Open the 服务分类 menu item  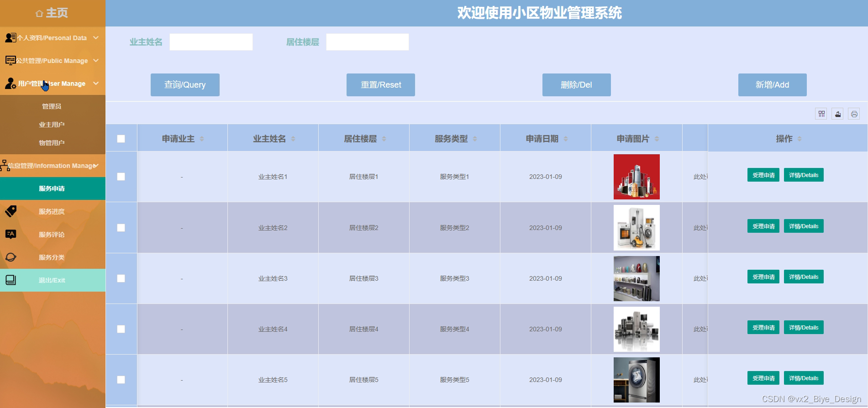click(x=53, y=257)
